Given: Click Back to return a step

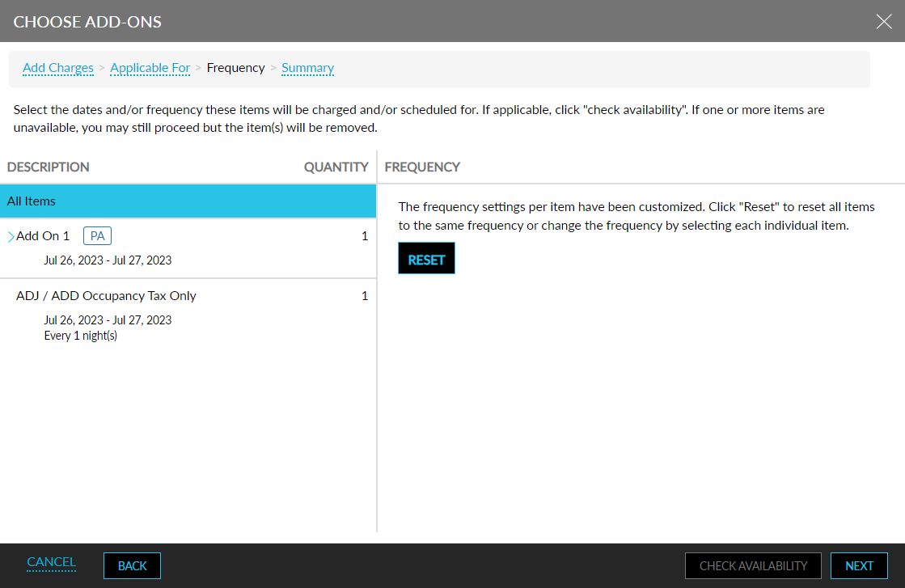Looking at the screenshot, I should 132,565.
